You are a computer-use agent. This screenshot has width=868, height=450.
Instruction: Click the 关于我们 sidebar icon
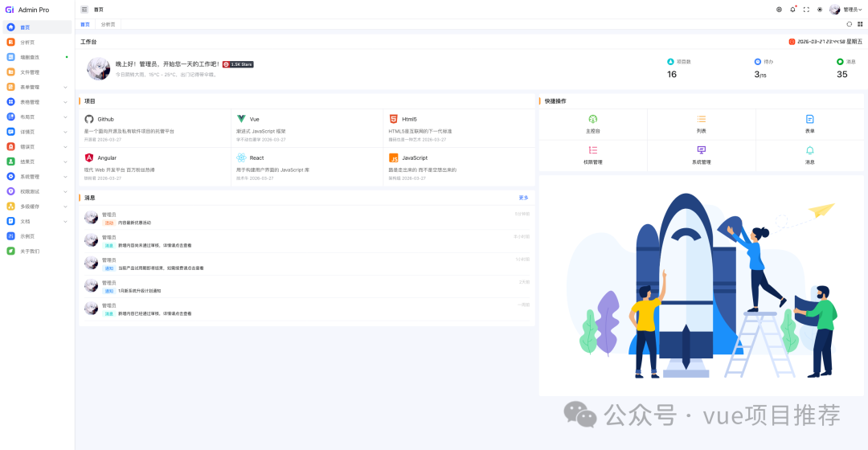click(10, 251)
